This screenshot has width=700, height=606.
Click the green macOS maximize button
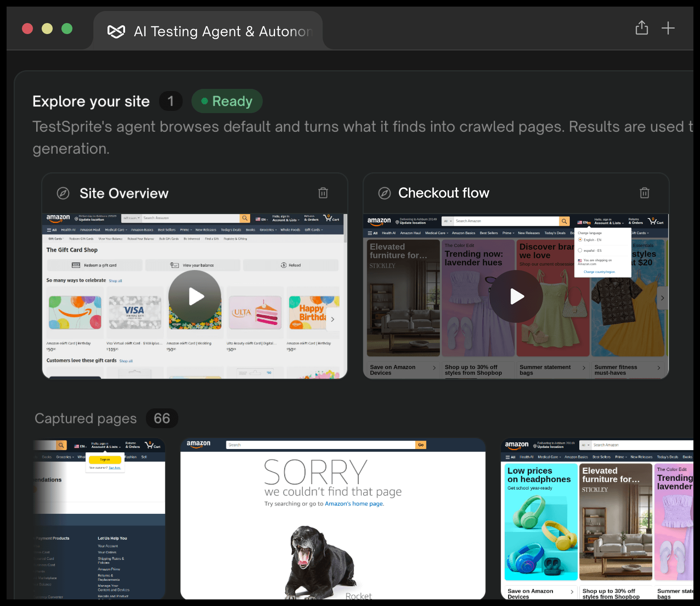tap(67, 29)
